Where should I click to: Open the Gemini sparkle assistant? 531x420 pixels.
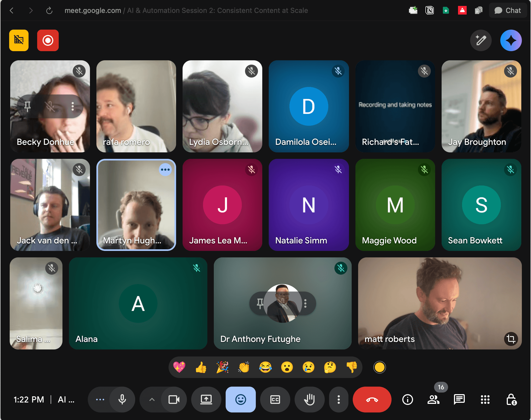point(511,40)
